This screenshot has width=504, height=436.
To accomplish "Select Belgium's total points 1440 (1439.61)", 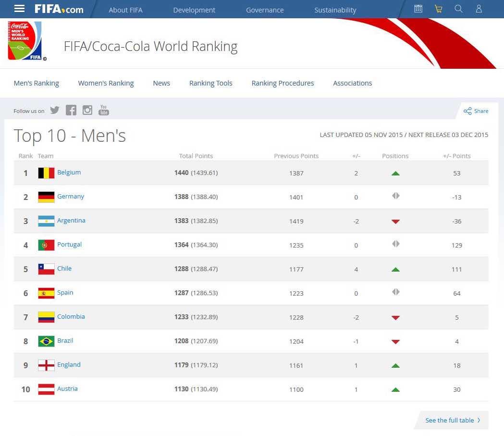I will click(x=196, y=173).
